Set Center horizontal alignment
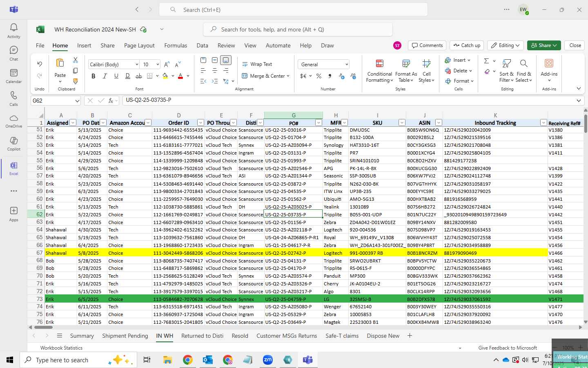The width and height of the screenshot is (588, 368). (214, 71)
